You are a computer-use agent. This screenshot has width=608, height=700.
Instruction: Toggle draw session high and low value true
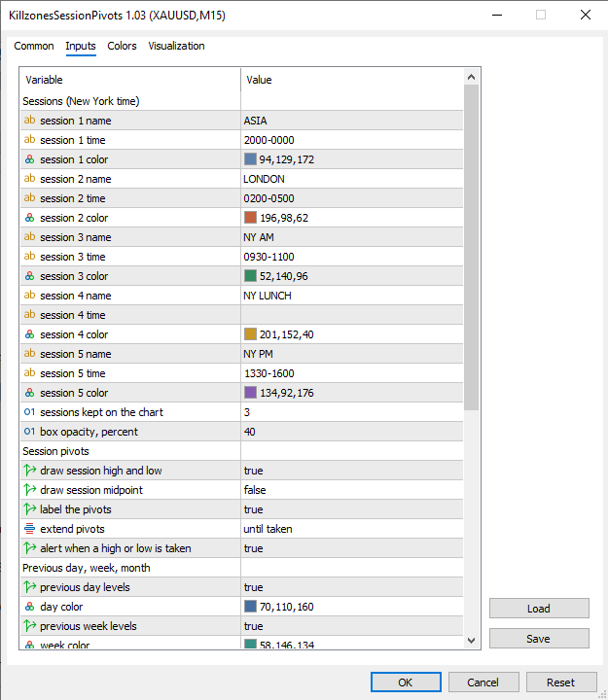pos(351,471)
